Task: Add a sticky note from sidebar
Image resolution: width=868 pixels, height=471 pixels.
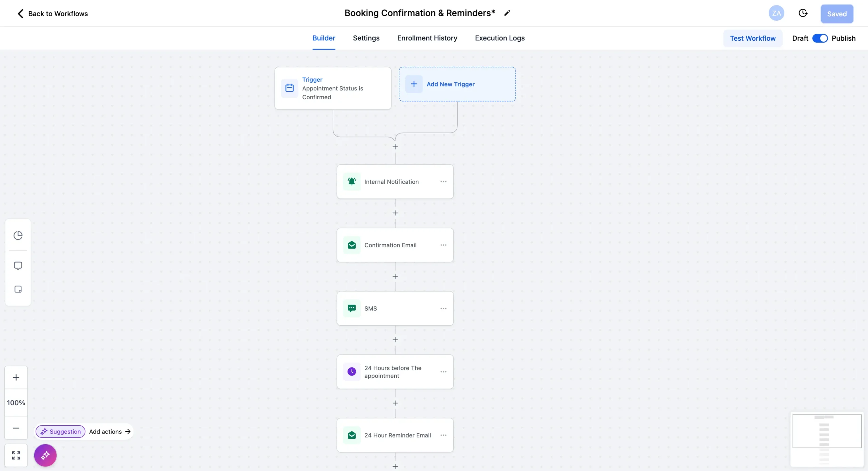Action: click(18, 289)
